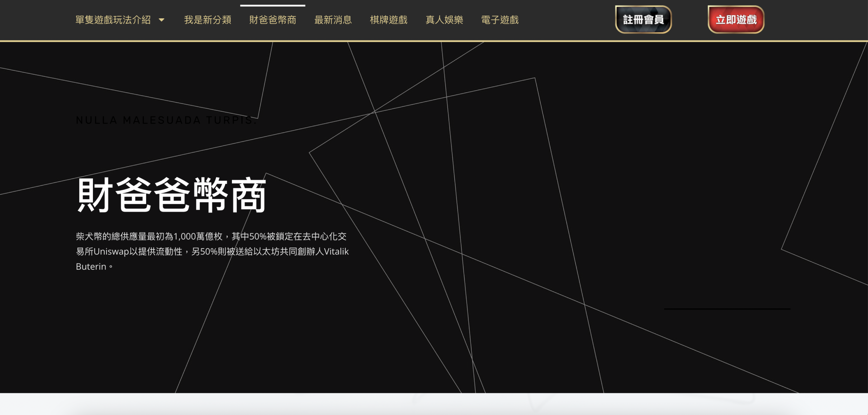Image resolution: width=868 pixels, height=415 pixels.
Task: Choose 電子遊戲 in the top menu
Action: click(x=500, y=20)
